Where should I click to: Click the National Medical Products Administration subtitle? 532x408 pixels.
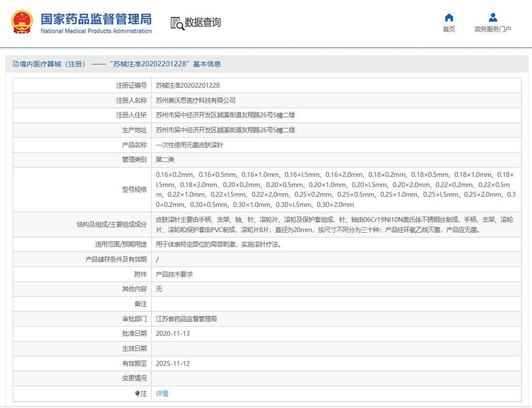(x=96, y=31)
